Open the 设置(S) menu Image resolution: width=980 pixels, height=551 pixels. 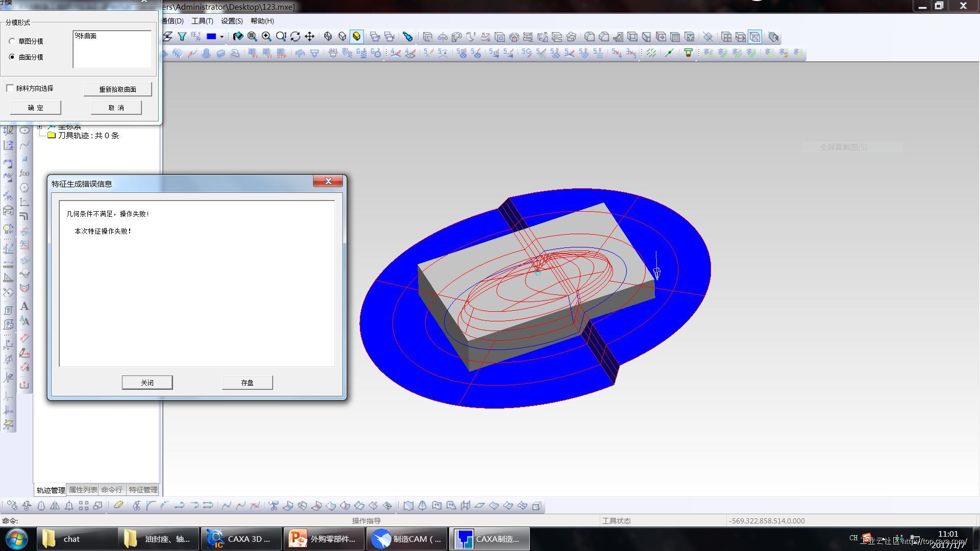point(232,21)
